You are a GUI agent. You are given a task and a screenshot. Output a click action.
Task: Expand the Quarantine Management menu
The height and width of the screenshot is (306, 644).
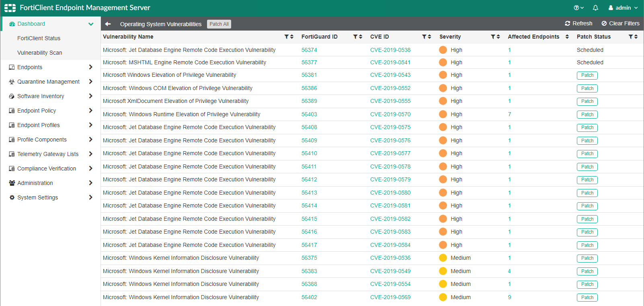coord(90,82)
